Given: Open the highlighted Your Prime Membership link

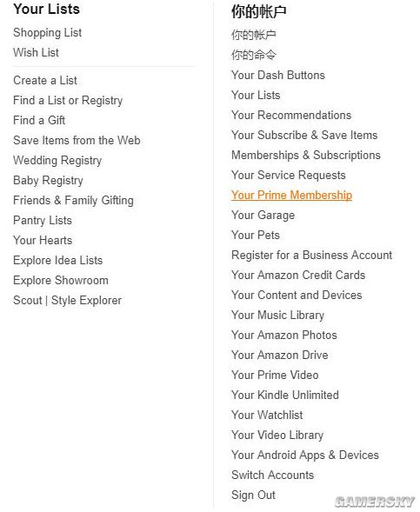Looking at the screenshot, I should pos(291,196).
